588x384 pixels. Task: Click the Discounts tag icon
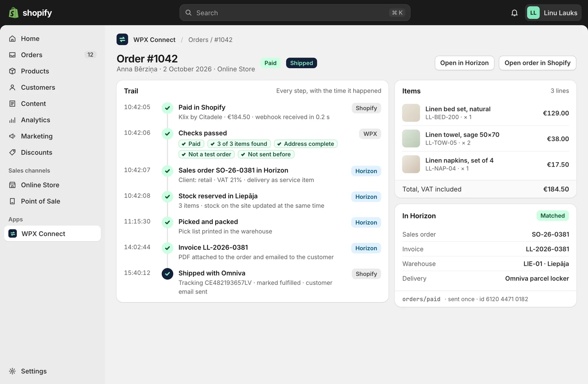tap(12, 152)
